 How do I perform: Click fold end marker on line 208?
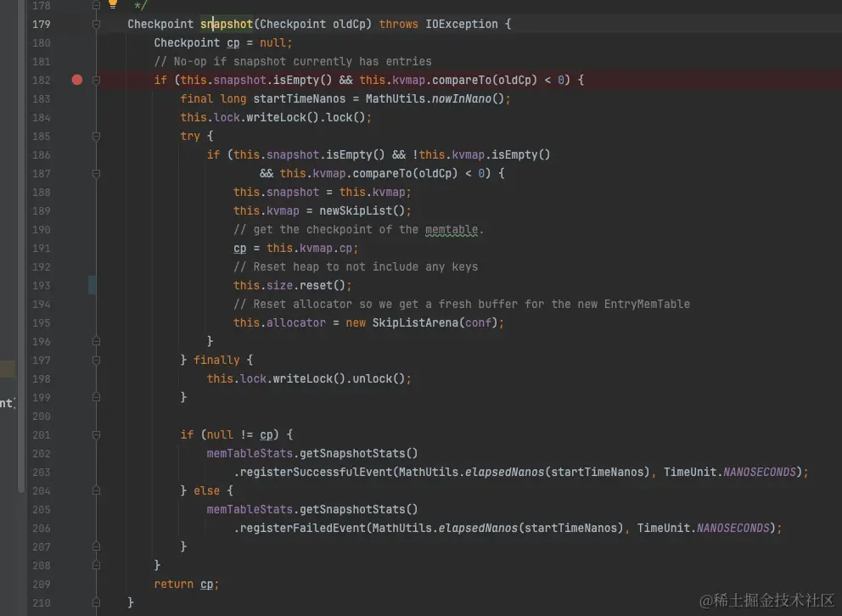click(x=96, y=565)
